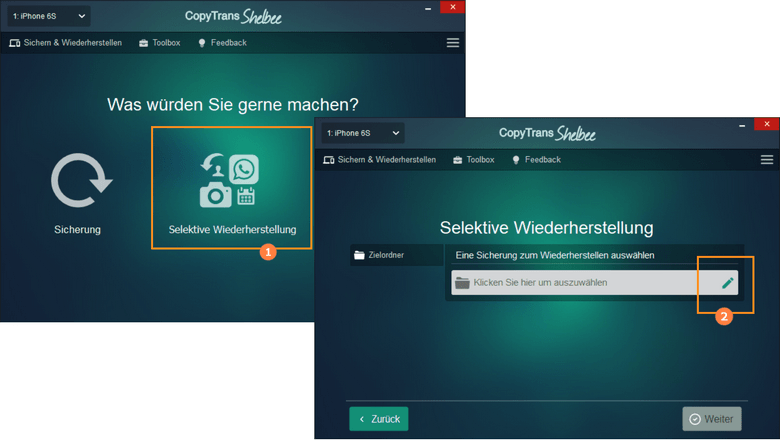Click the green pencil edit icon
Image resolution: width=780 pixels, height=440 pixels.
click(727, 283)
